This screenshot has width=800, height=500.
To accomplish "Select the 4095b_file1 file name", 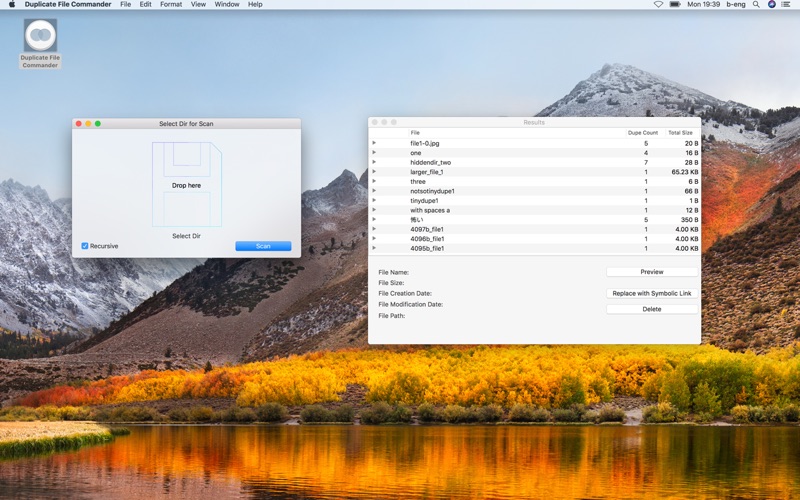I will coord(427,248).
